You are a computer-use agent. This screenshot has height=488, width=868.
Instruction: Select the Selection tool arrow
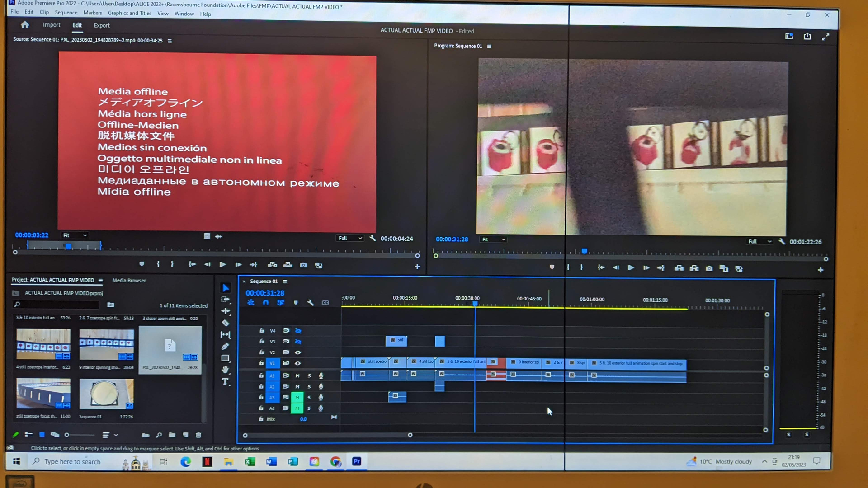coord(226,288)
